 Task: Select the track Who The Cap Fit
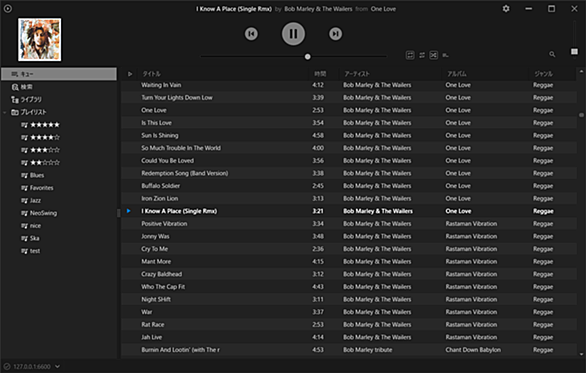point(163,287)
